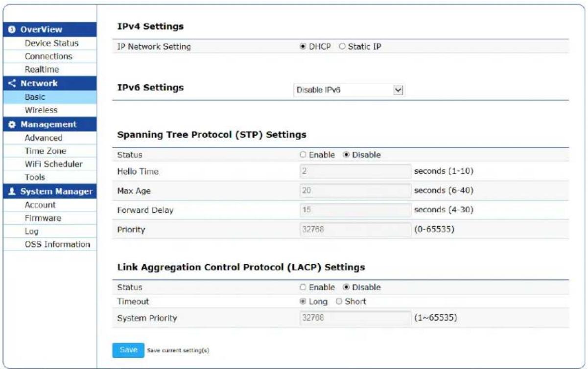Screen dimensions: 588x369
Task: Click the System Manager user icon
Action: (x=12, y=192)
